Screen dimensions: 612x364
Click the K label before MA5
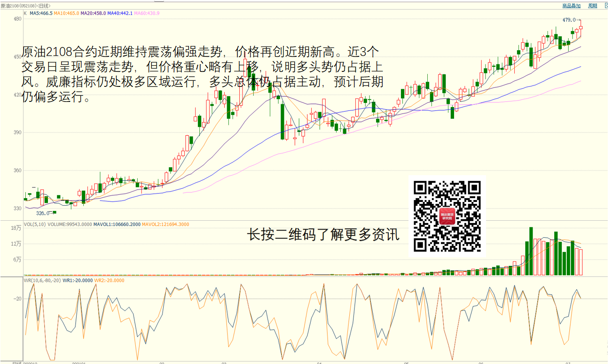[x=25, y=14]
